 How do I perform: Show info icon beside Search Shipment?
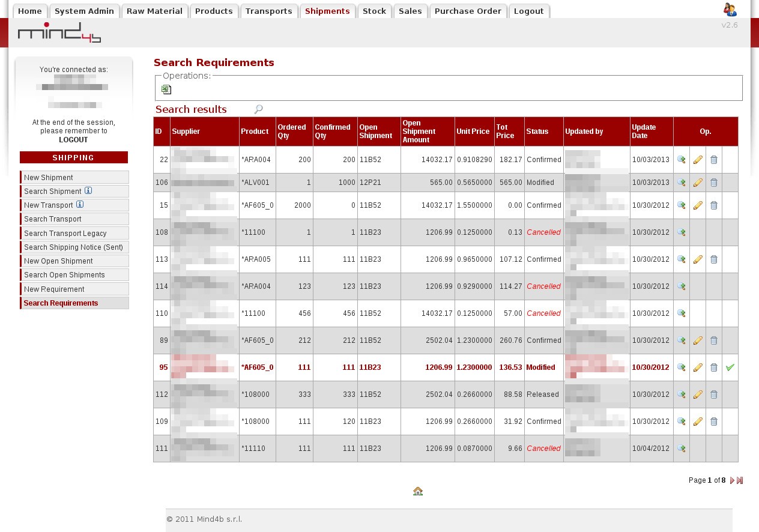tap(88, 191)
